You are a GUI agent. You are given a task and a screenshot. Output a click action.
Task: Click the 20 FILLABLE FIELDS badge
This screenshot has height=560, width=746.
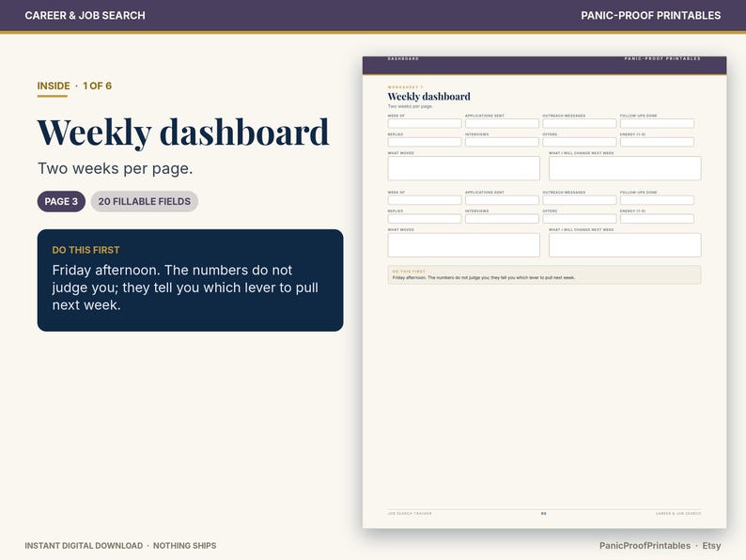click(x=144, y=201)
